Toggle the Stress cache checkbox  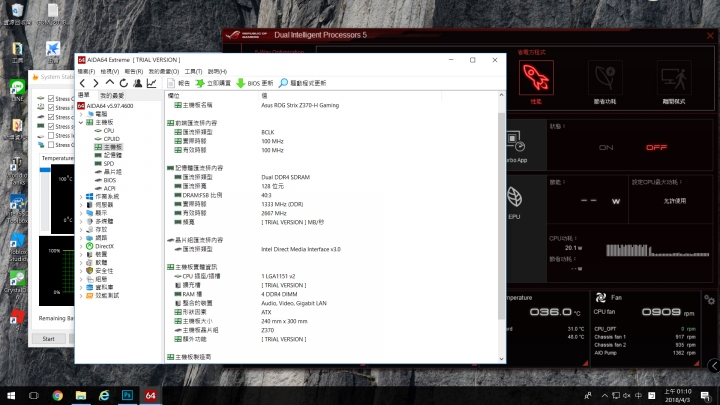pyautogui.click(x=51, y=117)
